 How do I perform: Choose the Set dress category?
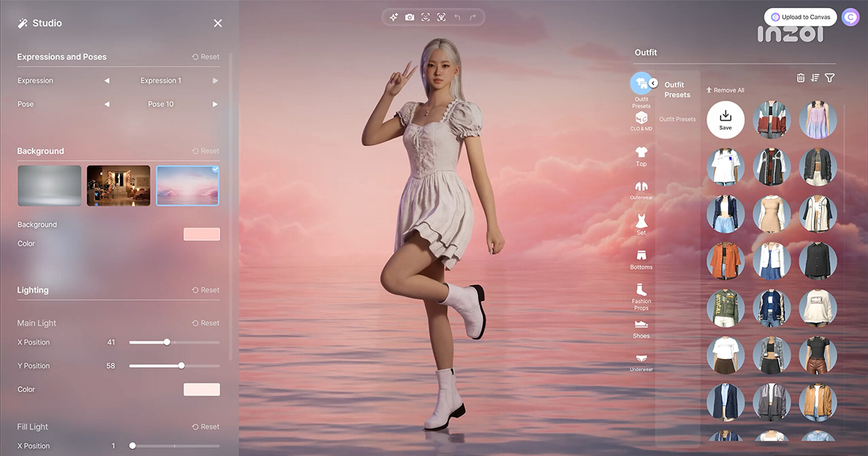(x=641, y=224)
